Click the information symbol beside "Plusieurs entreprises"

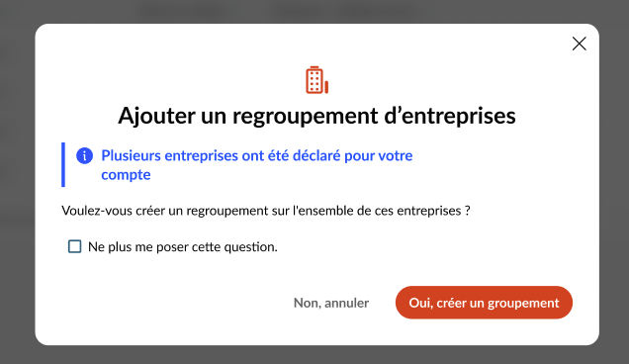pyautogui.click(x=85, y=155)
